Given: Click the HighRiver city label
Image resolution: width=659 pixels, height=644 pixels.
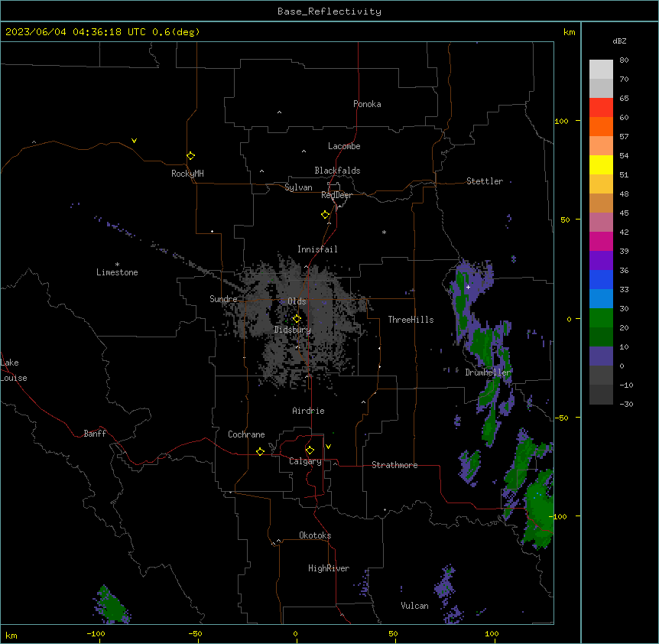Looking at the screenshot, I should (x=329, y=568).
